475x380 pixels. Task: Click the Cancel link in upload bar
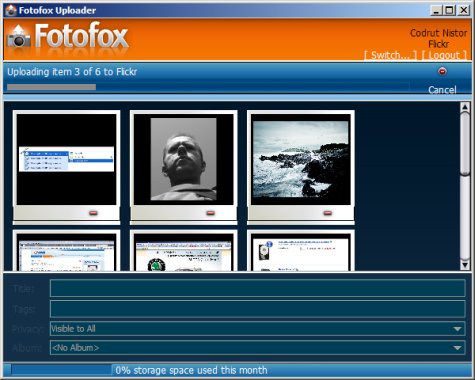point(442,90)
